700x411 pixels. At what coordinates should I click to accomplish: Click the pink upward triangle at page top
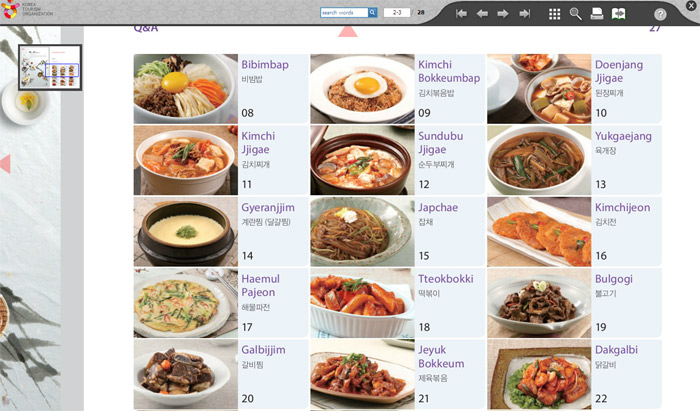(347, 30)
